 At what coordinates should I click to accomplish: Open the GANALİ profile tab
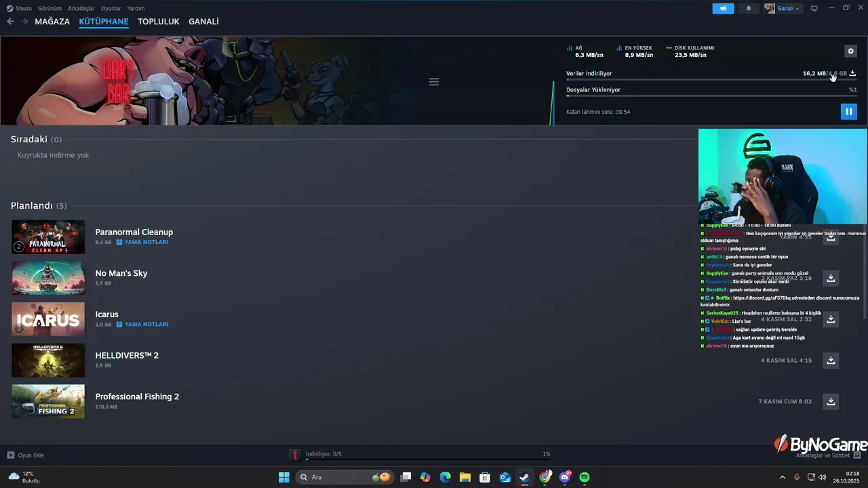tap(203, 22)
